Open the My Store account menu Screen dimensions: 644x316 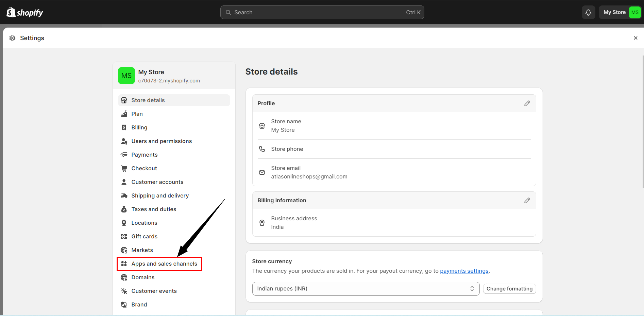point(620,13)
